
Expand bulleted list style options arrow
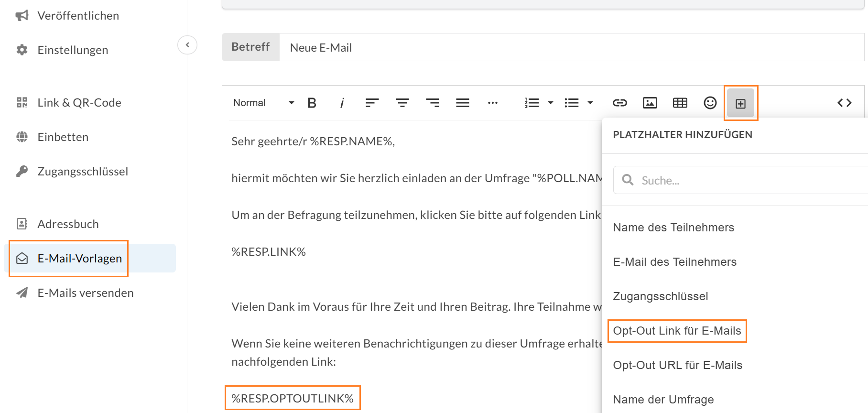coord(590,103)
